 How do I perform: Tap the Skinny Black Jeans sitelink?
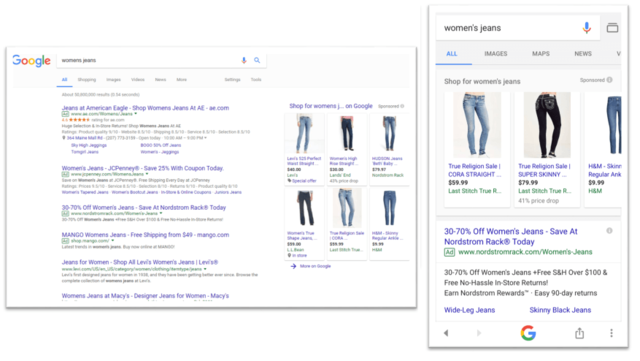[560, 310]
